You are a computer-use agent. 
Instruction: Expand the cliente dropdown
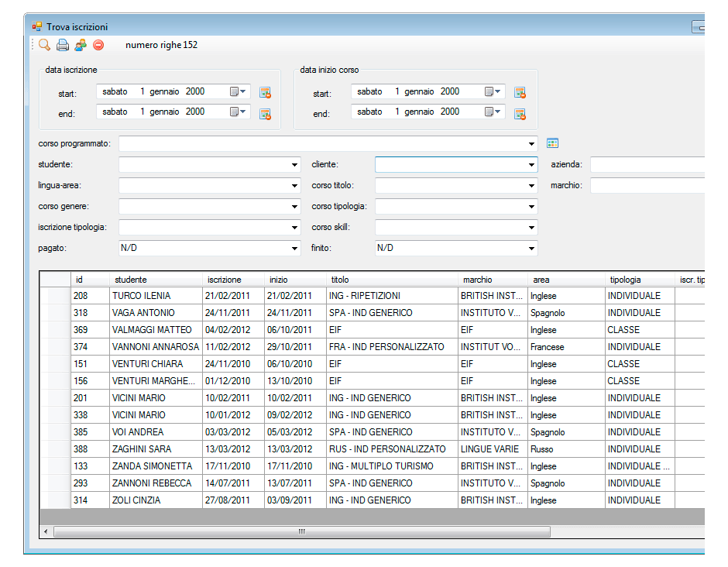pyautogui.click(x=531, y=165)
